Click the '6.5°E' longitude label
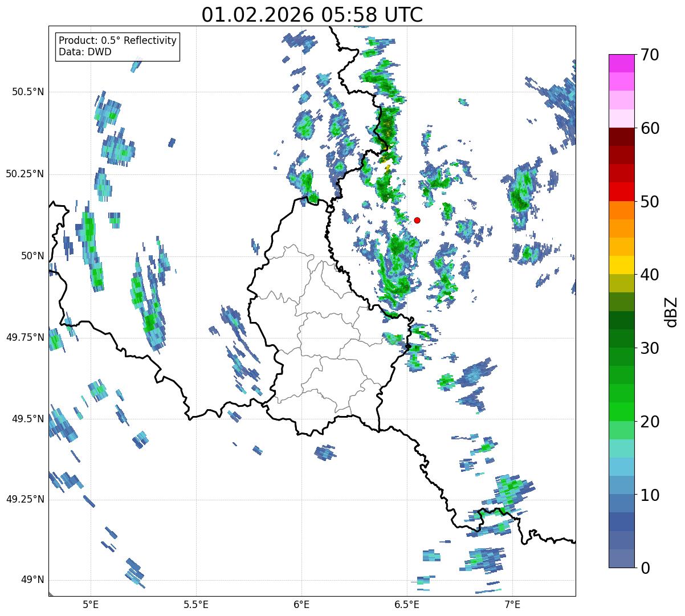The height and width of the screenshot is (616, 685). [x=407, y=604]
